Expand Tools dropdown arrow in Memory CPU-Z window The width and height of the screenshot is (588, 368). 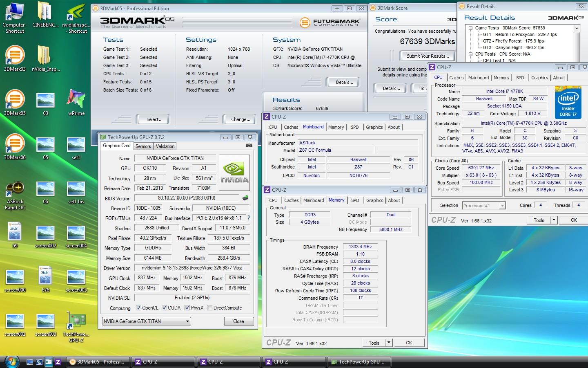(389, 343)
